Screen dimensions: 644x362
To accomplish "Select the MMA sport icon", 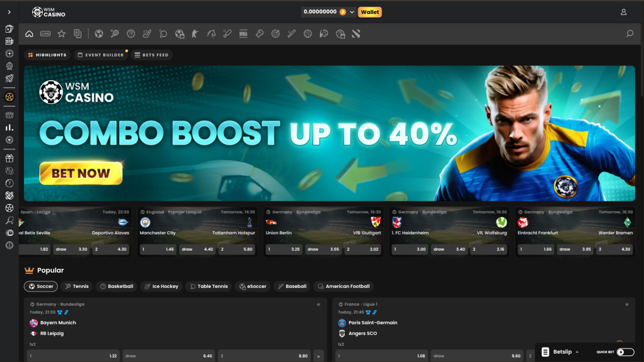I will pos(243,34).
